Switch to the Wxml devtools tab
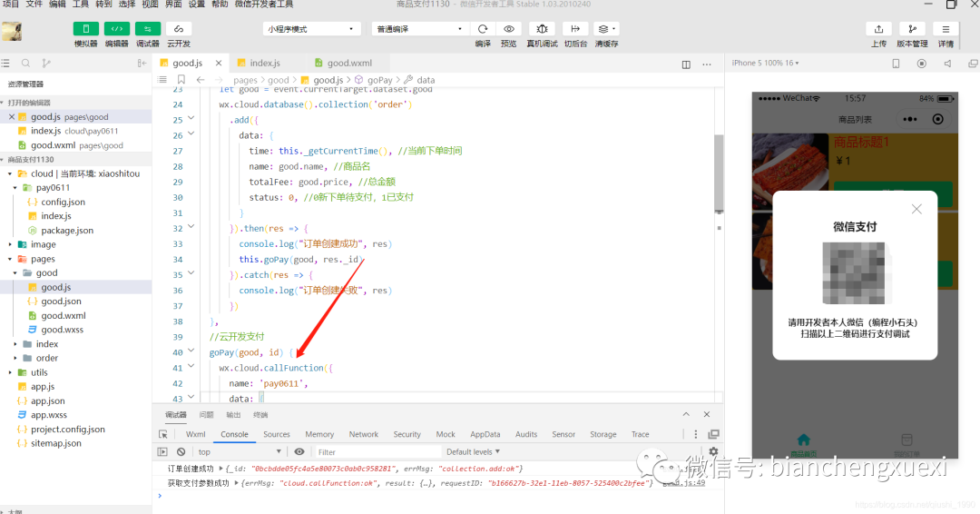 196,434
